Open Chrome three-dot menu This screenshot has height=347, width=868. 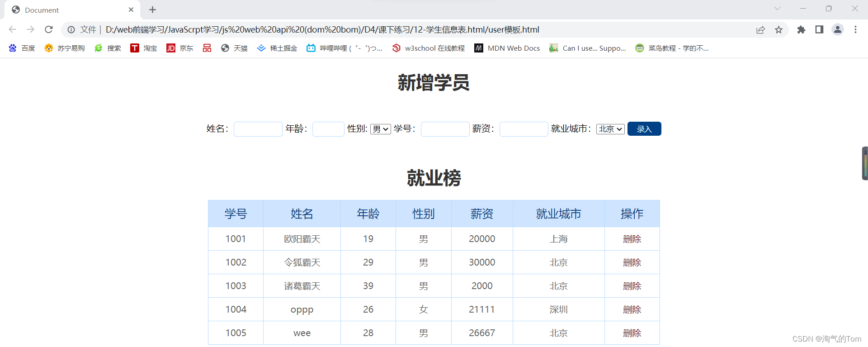click(x=855, y=29)
